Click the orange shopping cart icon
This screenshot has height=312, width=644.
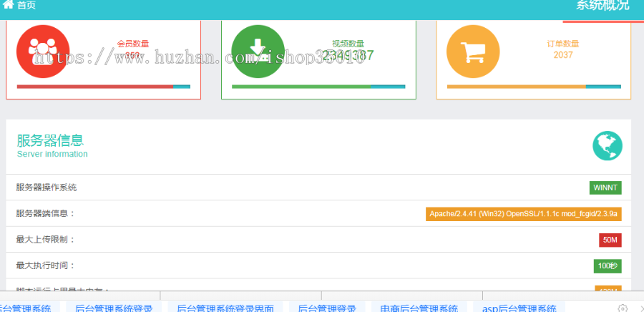[473, 52]
